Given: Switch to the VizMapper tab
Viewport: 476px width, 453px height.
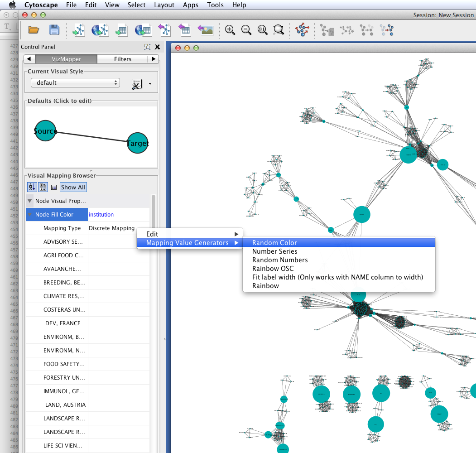Looking at the screenshot, I should coord(66,59).
